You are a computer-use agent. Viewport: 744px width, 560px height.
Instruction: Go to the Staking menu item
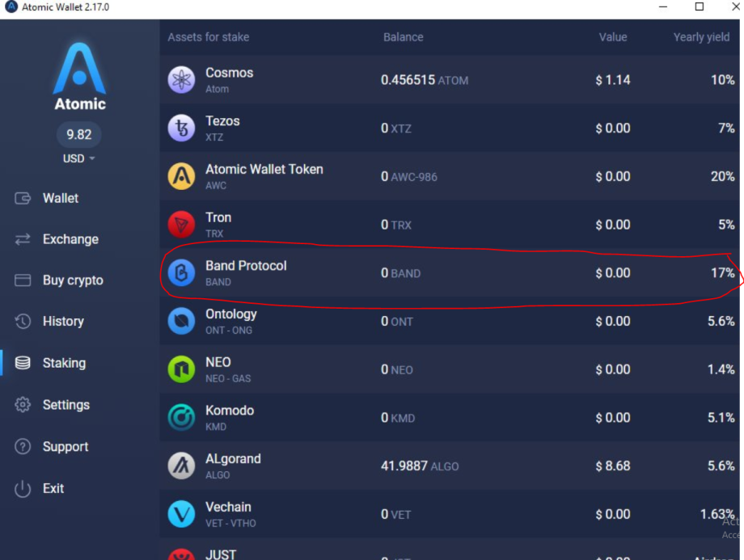pos(64,363)
